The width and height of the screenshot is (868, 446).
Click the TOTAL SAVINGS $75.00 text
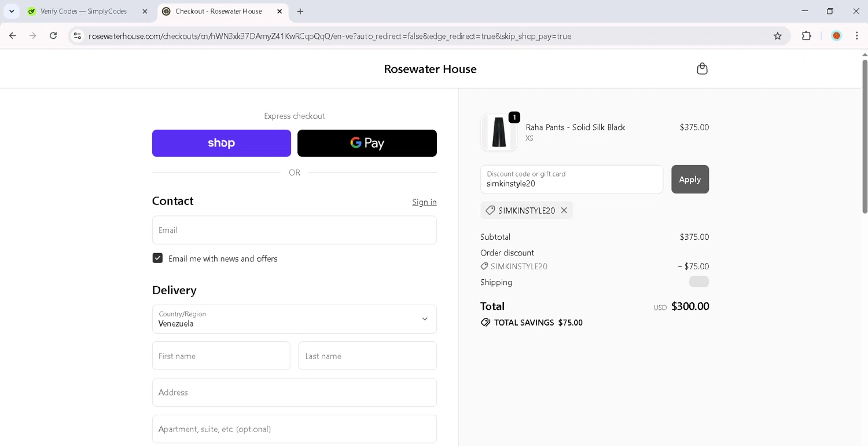pyautogui.click(x=538, y=323)
